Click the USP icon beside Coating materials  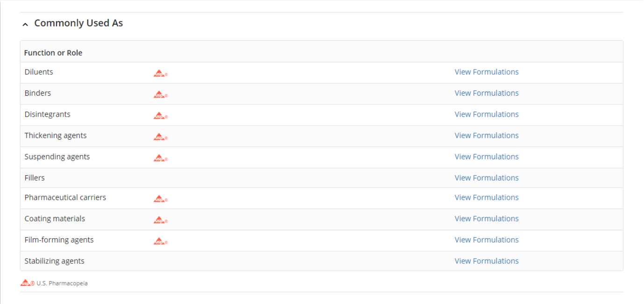tap(160, 220)
